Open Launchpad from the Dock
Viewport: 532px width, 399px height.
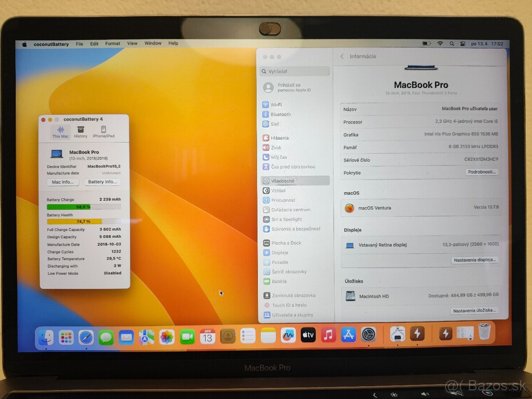tap(66, 337)
